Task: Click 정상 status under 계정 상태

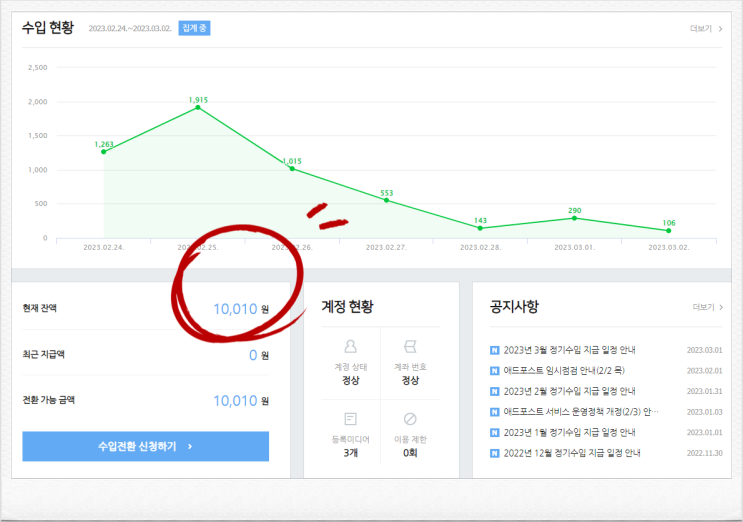Action: [351, 380]
